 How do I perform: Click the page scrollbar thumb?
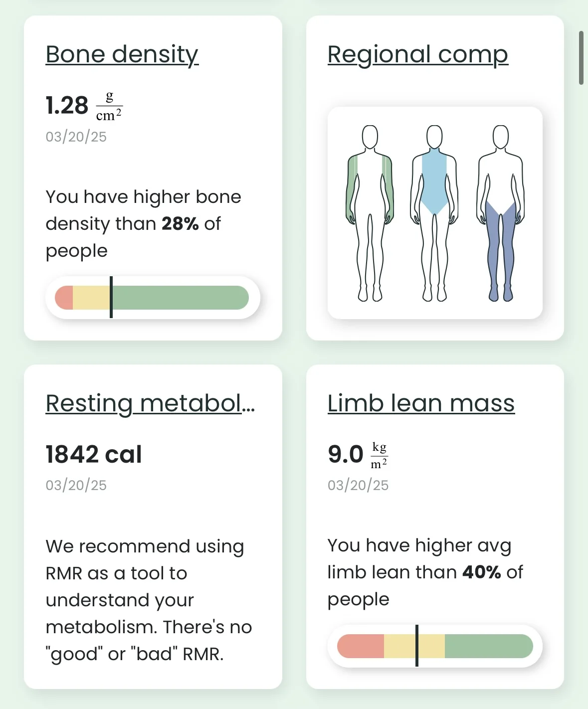pyautogui.click(x=581, y=57)
